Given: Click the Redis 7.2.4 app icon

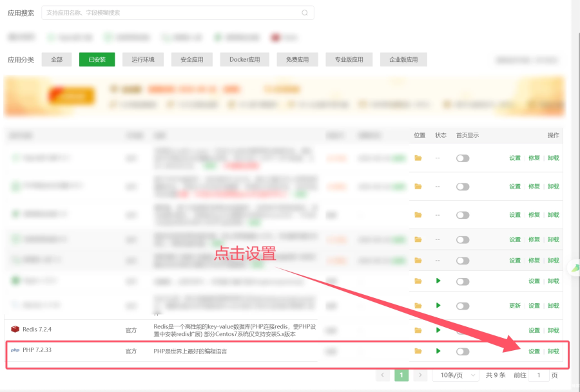Looking at the screenshot, I should [15, 330].
